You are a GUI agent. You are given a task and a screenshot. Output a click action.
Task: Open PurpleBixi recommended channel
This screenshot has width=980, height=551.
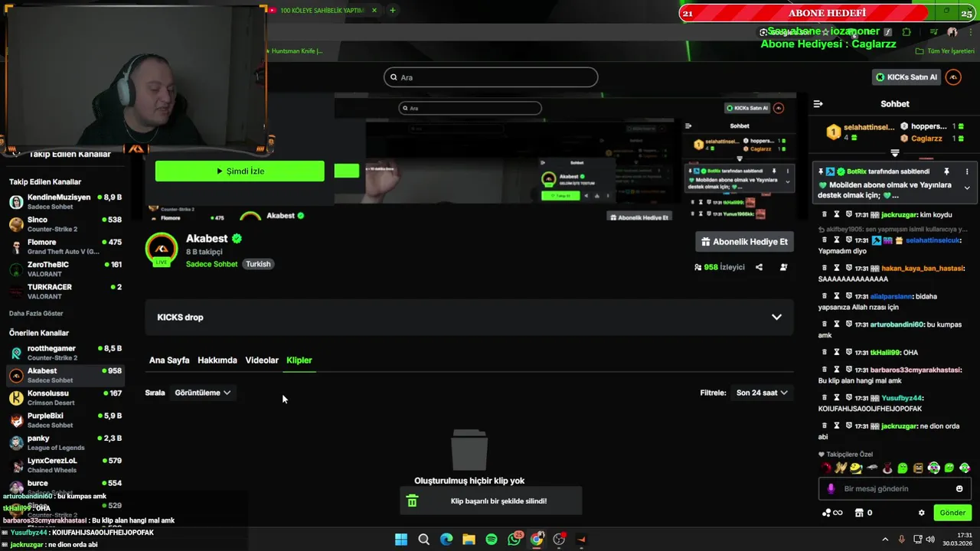pyautogui.click(x=65, y=420)
